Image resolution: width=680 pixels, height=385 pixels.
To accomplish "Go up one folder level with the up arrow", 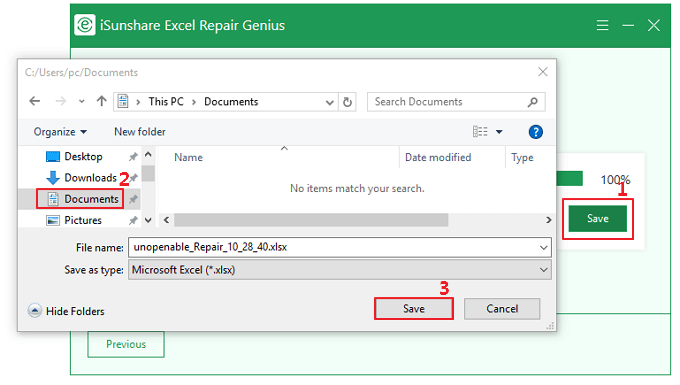I will (x=101, y=101).
